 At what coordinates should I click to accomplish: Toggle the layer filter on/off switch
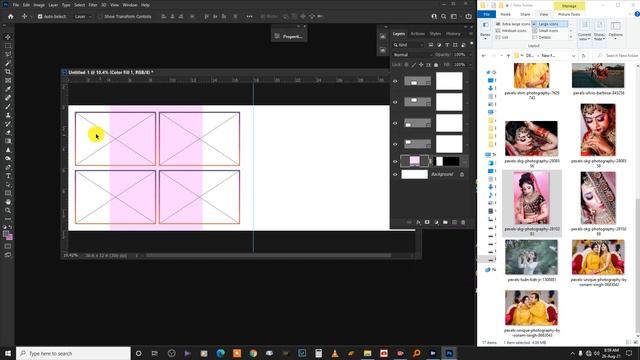tap(471, 44)
